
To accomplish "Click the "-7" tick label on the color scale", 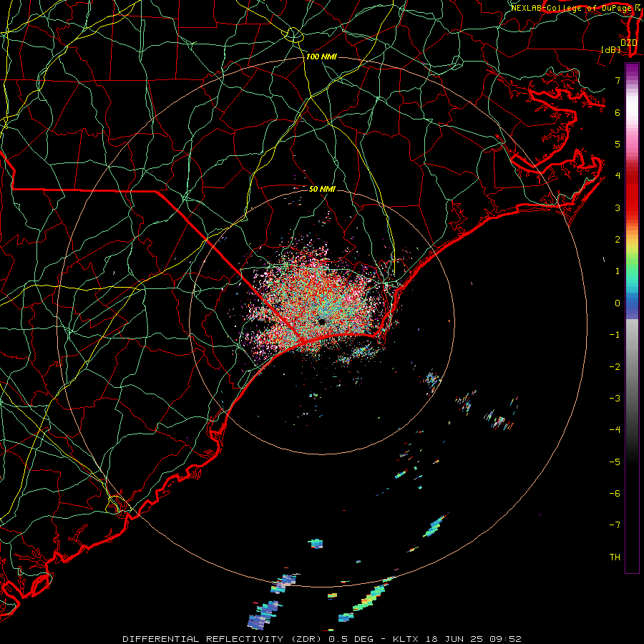I will [615, 525].
